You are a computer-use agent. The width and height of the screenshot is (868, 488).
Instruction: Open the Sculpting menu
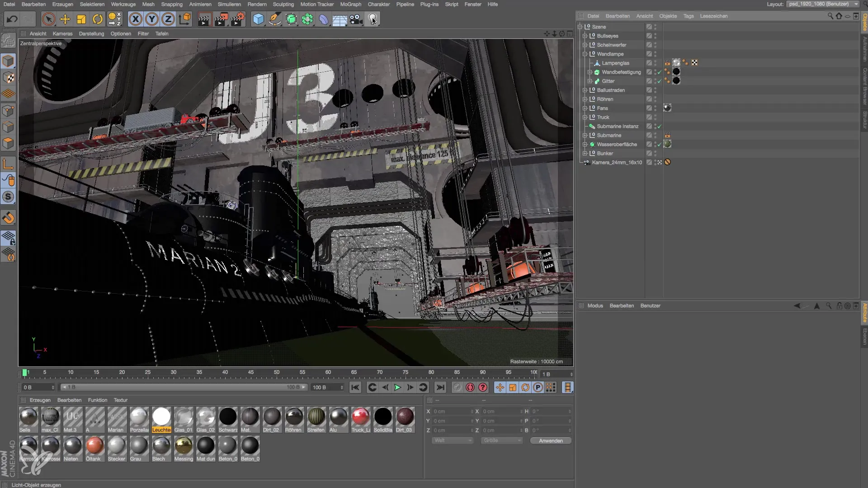(x=283, y=4)
